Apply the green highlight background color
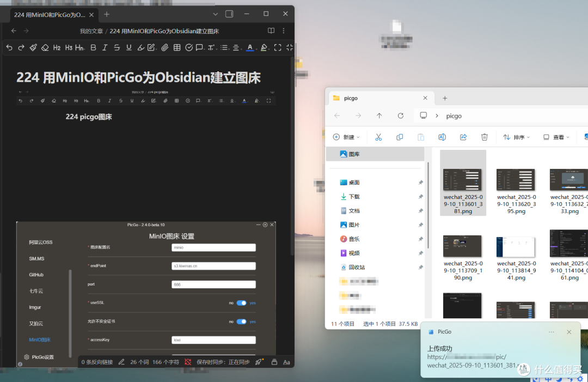This screenshot has width=588, height=382. 264,47
